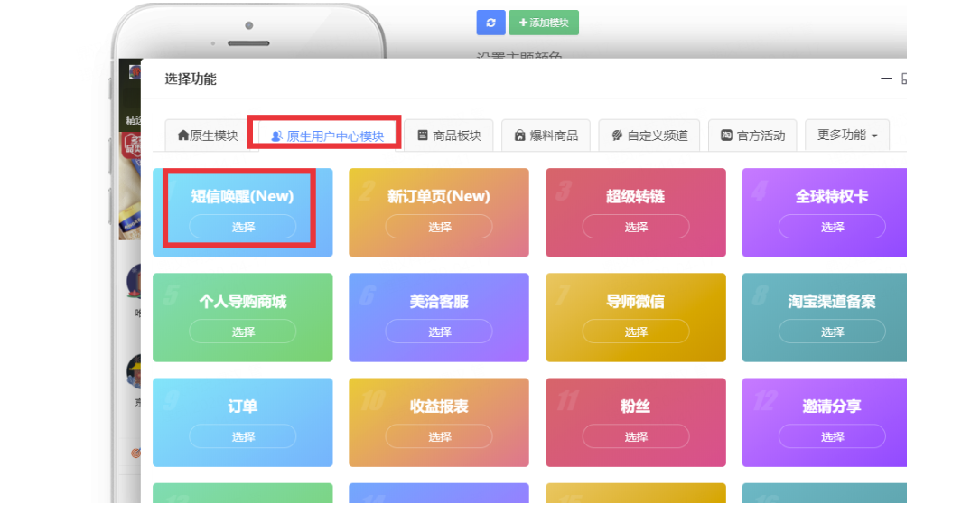Click the 收益报表 card title
The image size is (980, 505).
tap(439, 407)
